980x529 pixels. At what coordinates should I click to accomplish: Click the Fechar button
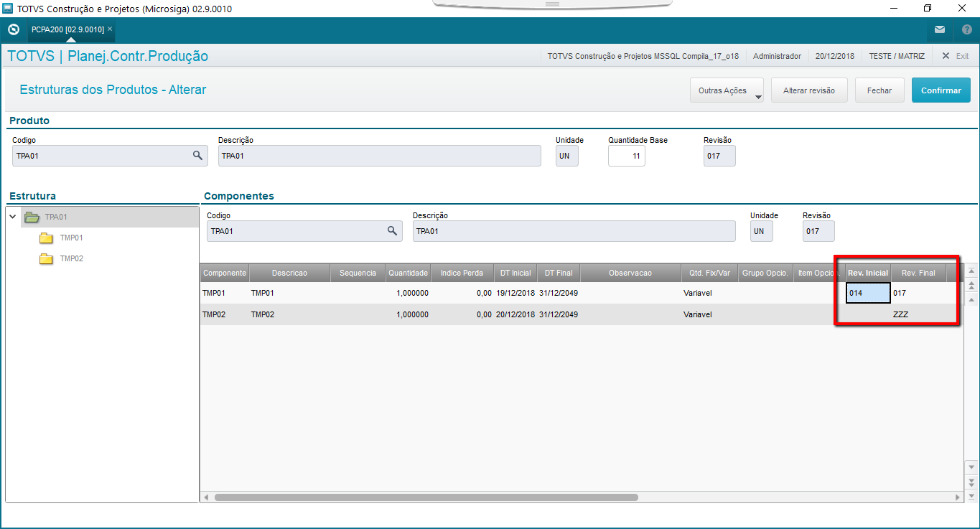[879, 91]
